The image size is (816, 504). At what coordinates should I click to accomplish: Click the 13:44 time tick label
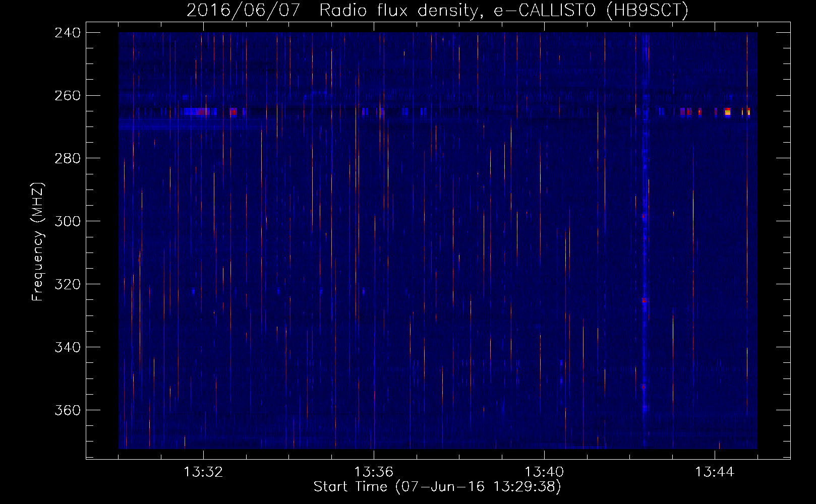coord(715,472)
